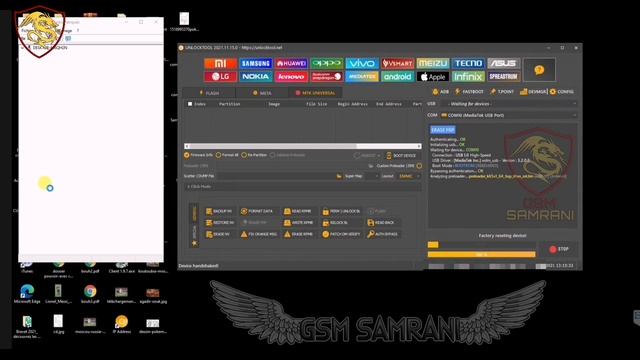Select the Meizu brand logo
Screen dimensions: 640x360
[433, 63]
